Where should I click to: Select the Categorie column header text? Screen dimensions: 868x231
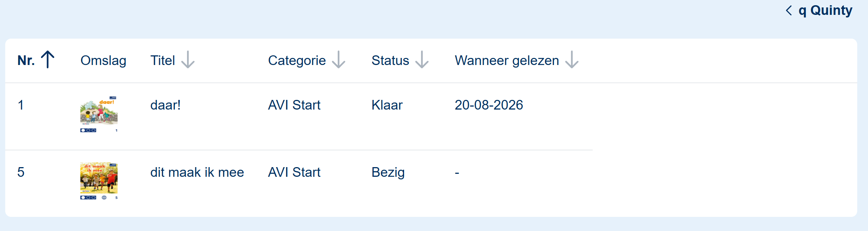pyautogui.click(x=297, y=61)
